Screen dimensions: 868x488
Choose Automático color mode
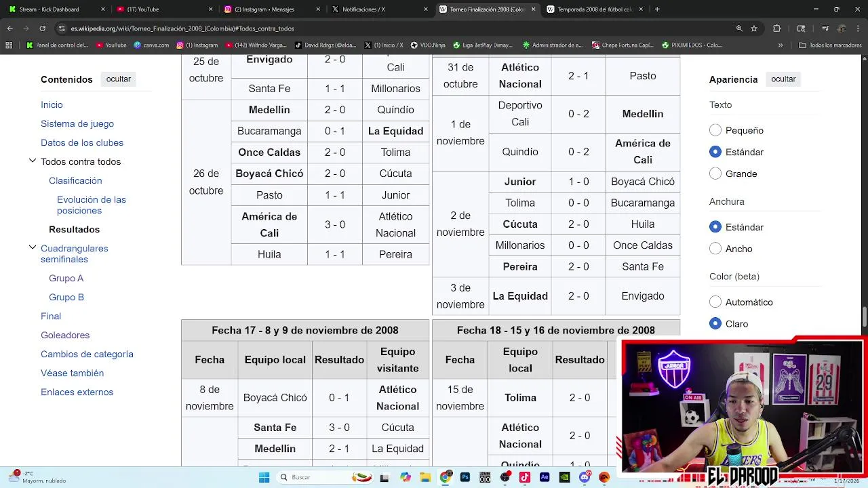715,302
